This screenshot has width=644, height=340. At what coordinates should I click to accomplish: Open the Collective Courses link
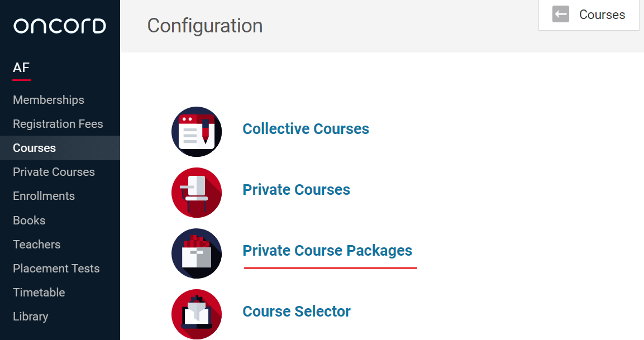tap(306, 129)
